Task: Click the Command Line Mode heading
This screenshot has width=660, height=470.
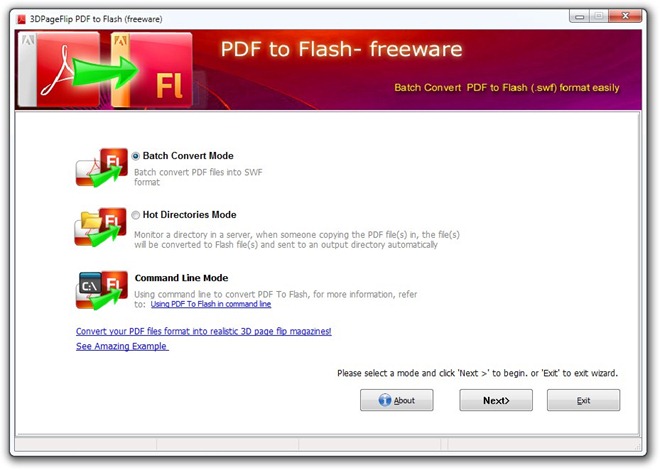Action: click(181, 278)
